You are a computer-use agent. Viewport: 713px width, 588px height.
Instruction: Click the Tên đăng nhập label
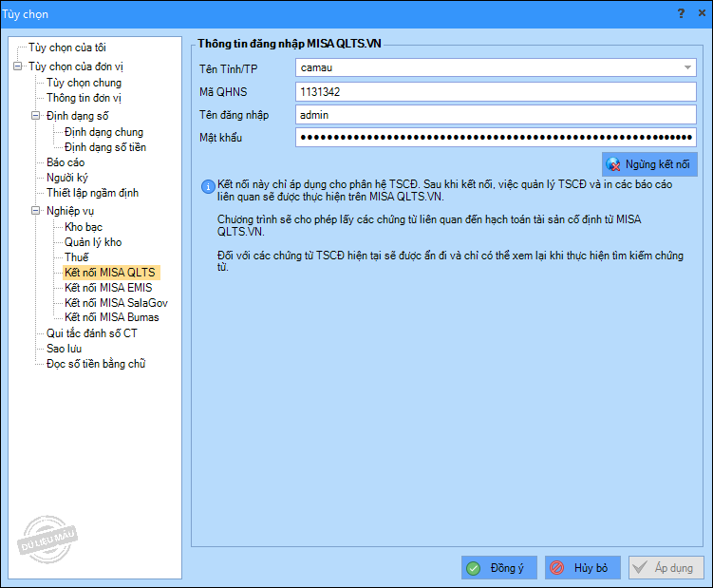234,115
